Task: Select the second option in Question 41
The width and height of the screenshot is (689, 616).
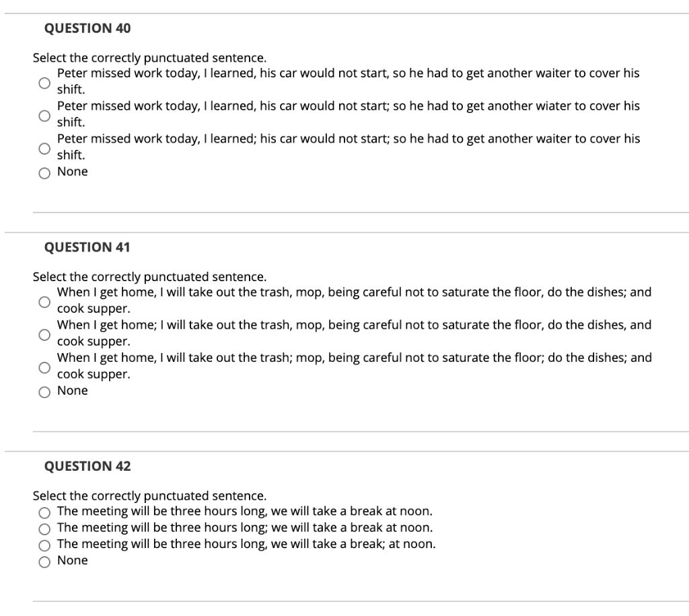Action: (44, 333)
